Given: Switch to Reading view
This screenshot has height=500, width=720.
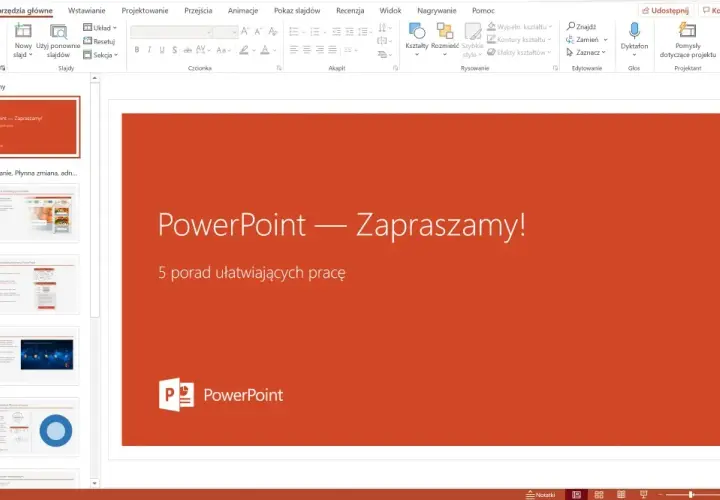Looking at the screenshot, I should [621, 494].
